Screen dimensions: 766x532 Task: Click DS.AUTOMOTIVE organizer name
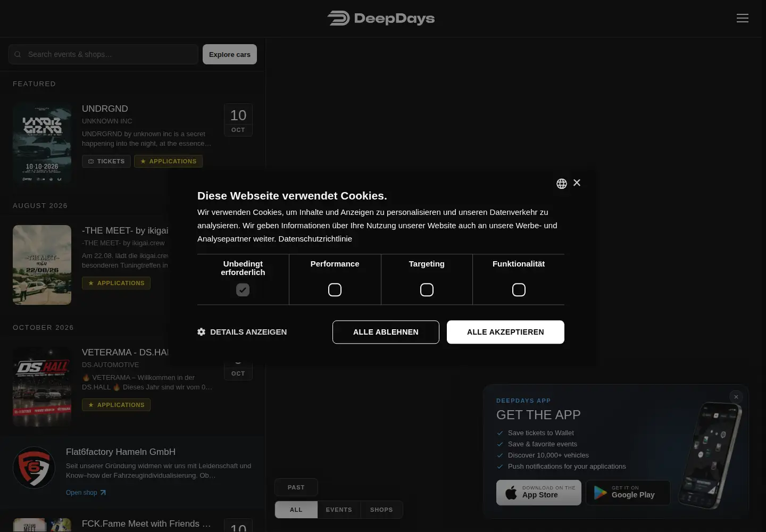[x=110, y=365]
